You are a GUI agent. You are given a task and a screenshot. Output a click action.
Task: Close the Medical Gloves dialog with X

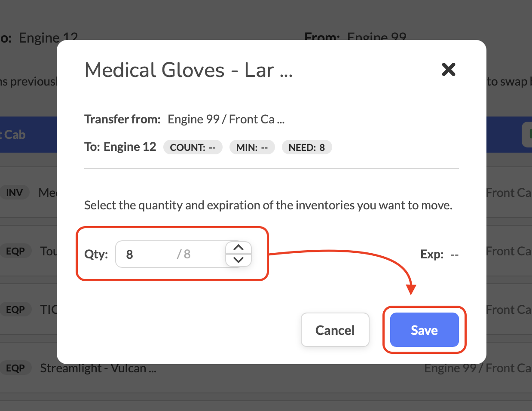448,69
